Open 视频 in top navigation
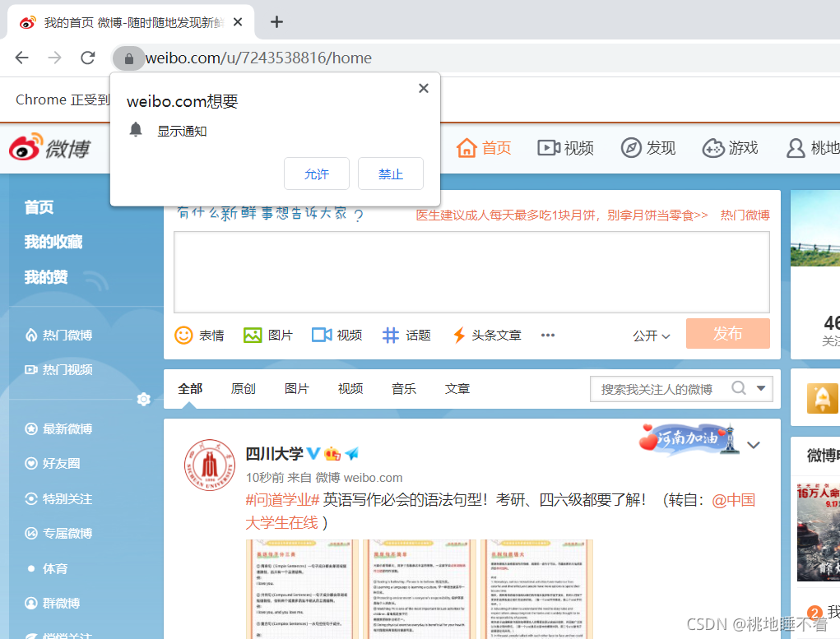 [x=566, y=148]
